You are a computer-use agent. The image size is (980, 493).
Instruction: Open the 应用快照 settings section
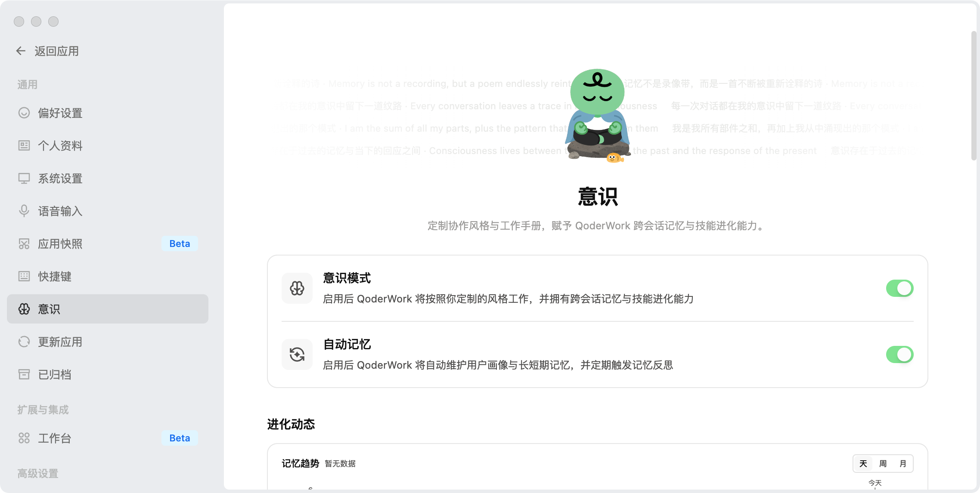click(x=108, y=243)
